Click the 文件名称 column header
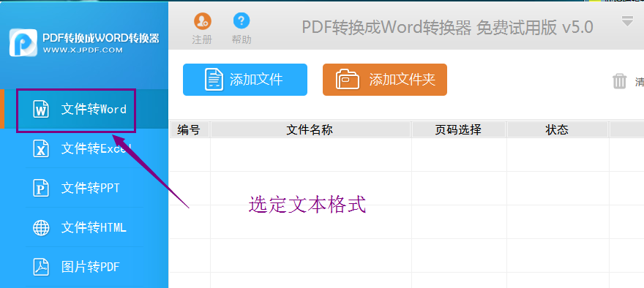 (x=310, y=129)
